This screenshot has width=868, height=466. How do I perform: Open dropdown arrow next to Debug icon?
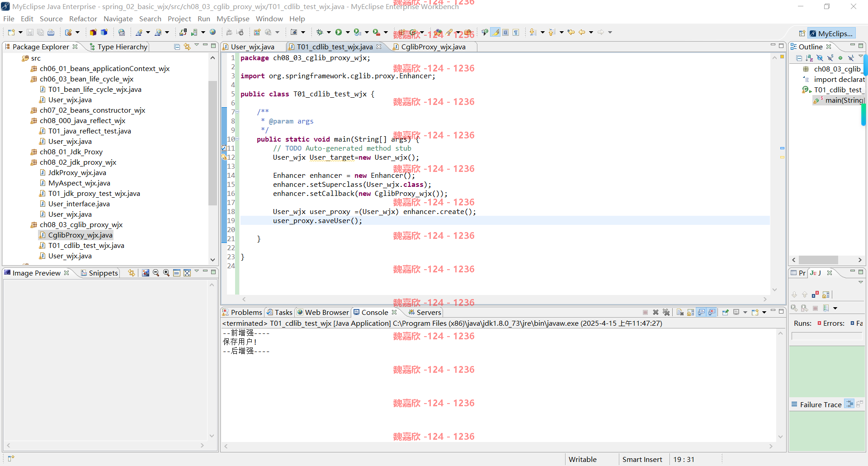(329, 32)
